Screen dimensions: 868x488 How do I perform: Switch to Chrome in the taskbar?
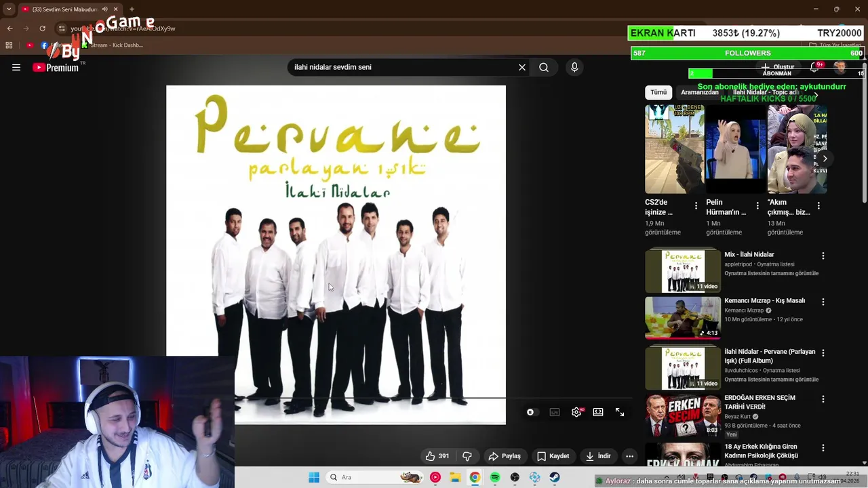click(x=475, y=477)
